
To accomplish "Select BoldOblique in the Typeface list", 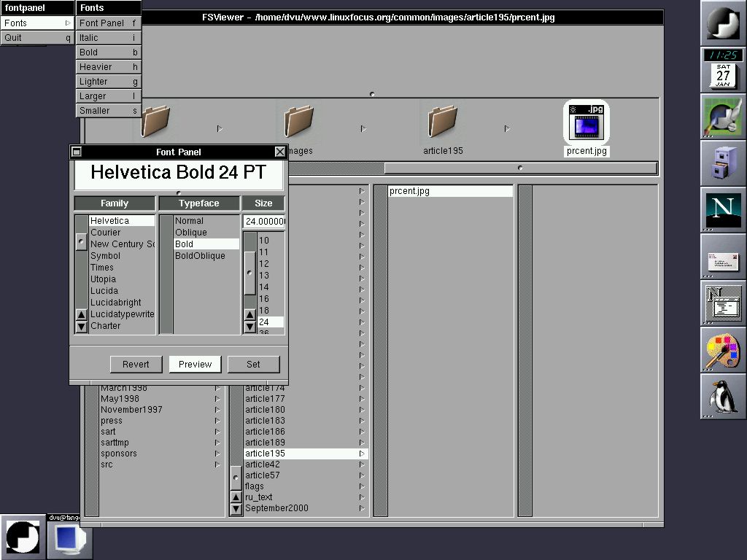I will pos(200,256).
